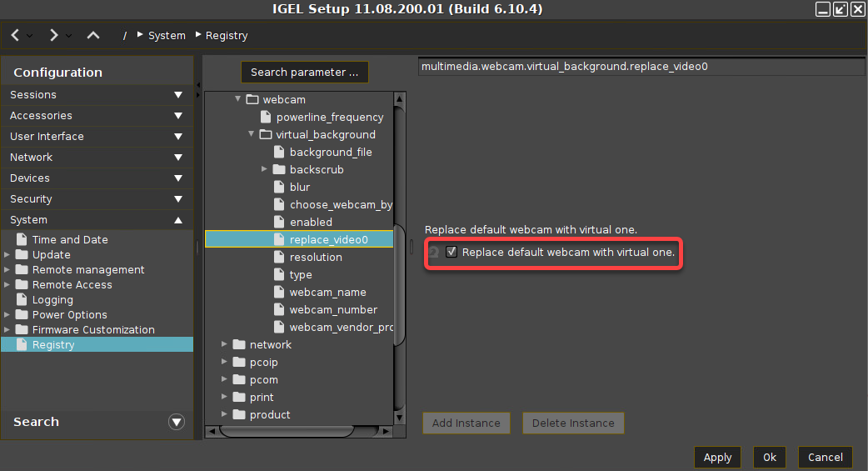Viewport: 868px width, 471px height.
Task: Click the Search parameter field
Action: (304, 73)
